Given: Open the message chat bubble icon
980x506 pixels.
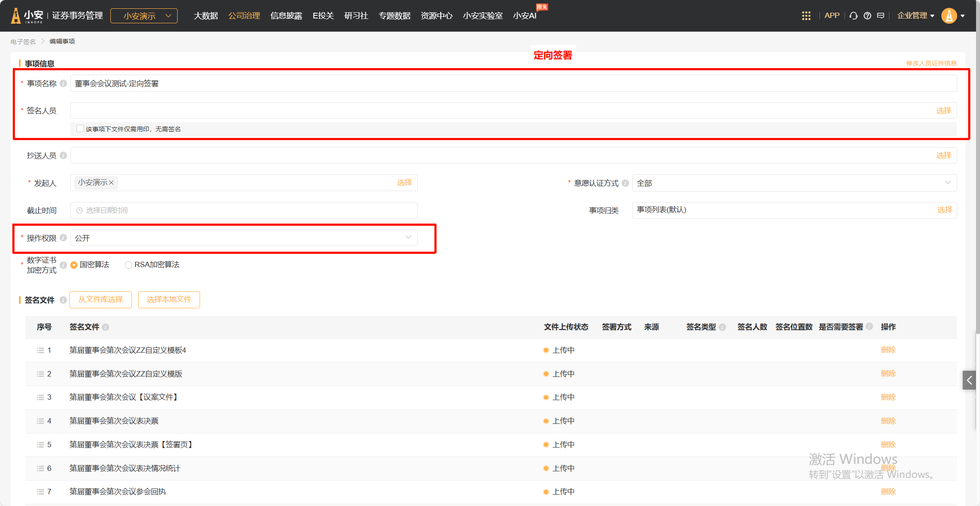Looking at the screenshot, I should 881,16.
